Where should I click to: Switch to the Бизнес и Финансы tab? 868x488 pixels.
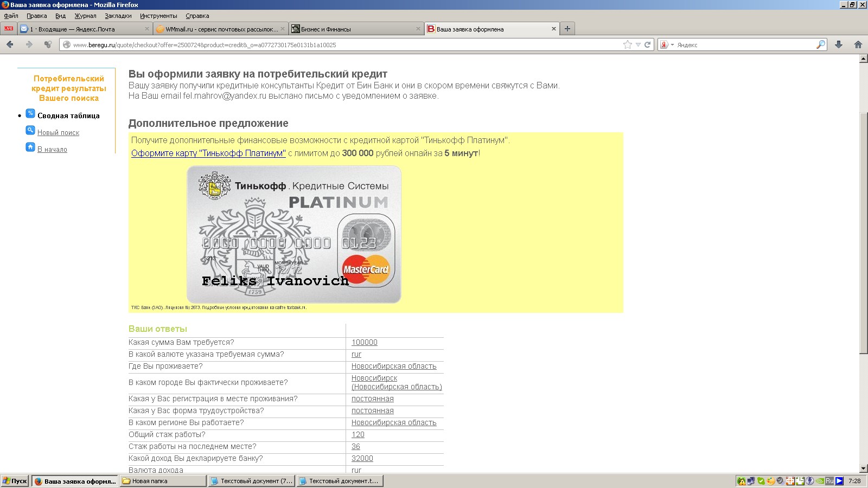point(355,29)
